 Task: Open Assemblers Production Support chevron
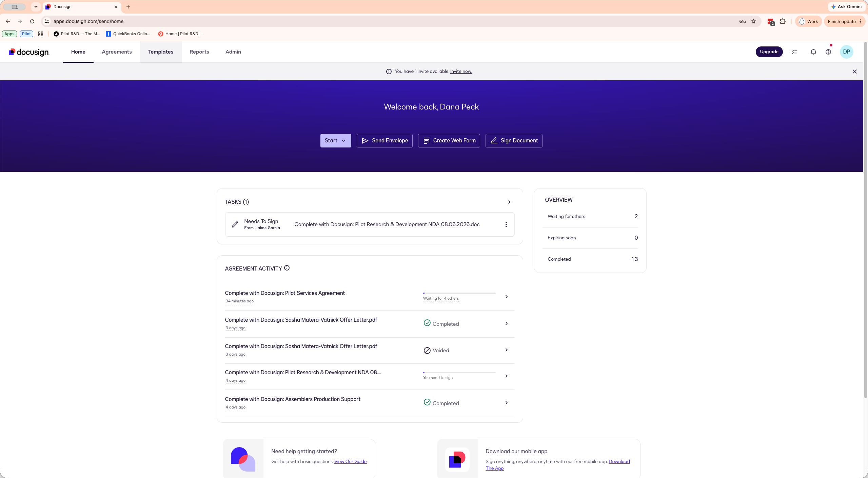tap(507, 403)
